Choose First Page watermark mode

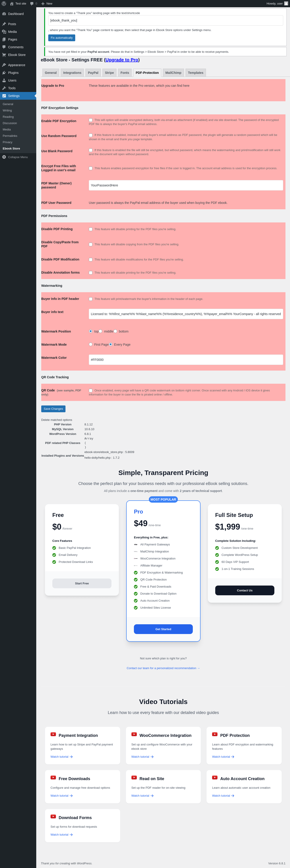90,344
